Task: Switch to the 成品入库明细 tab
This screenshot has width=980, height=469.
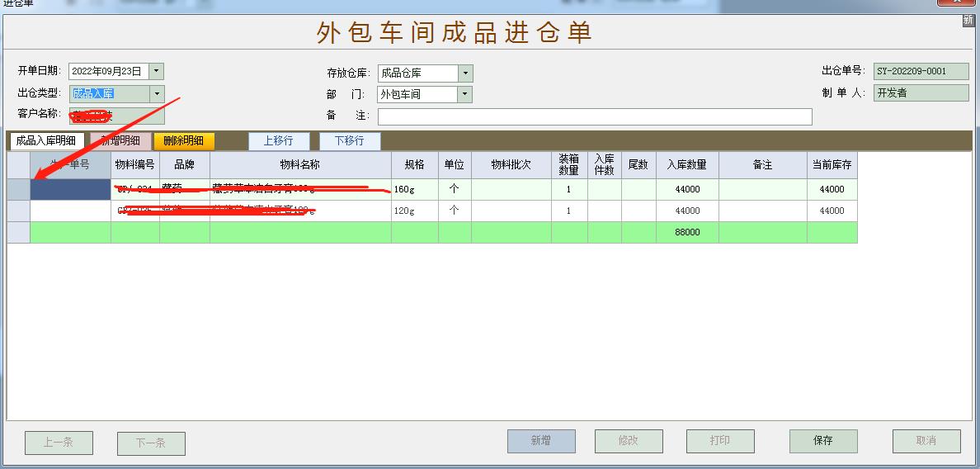Action: [46, 141]
